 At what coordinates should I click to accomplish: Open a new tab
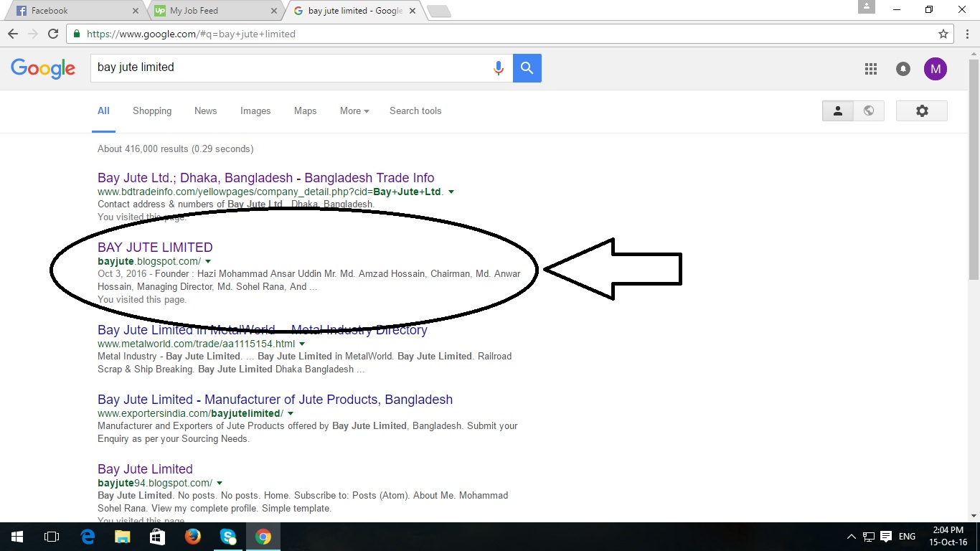click(438, 11)
